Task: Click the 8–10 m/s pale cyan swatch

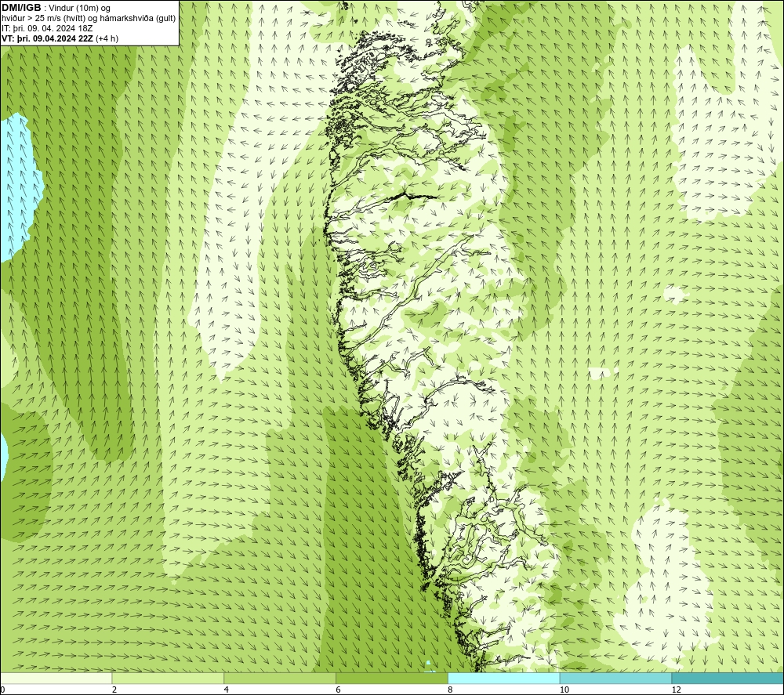Action: click(504, 679)
